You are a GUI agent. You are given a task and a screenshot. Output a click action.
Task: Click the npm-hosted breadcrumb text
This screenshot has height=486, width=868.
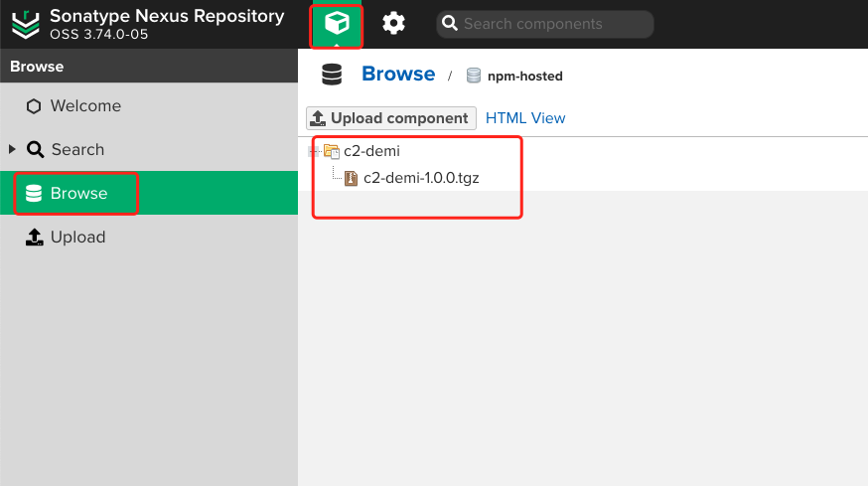(x=524, y=76)
